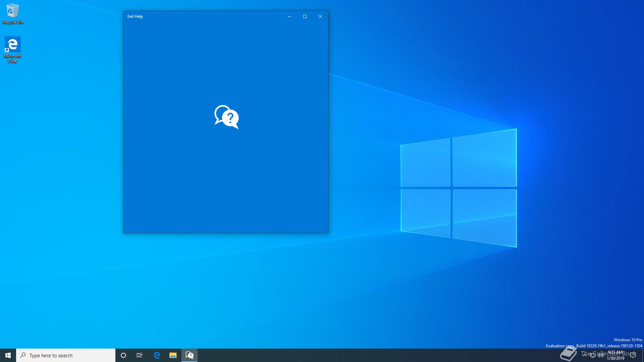
Task: Open the Recycle Bin desktop icon
Action: (x=13, y=14)
